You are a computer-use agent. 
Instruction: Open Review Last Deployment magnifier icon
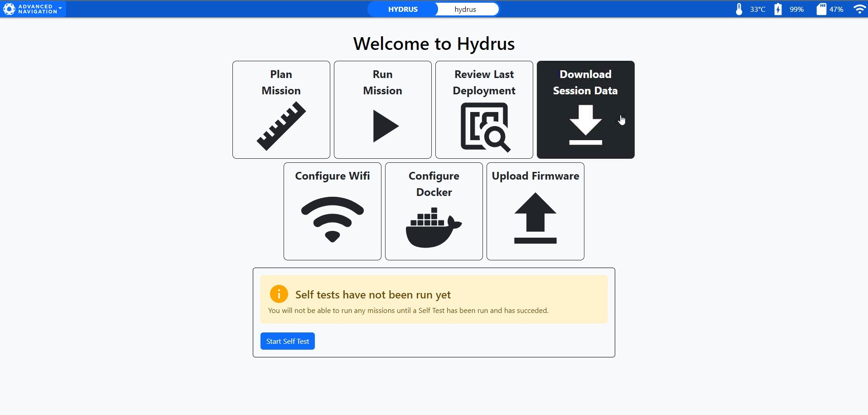[485, 127]
